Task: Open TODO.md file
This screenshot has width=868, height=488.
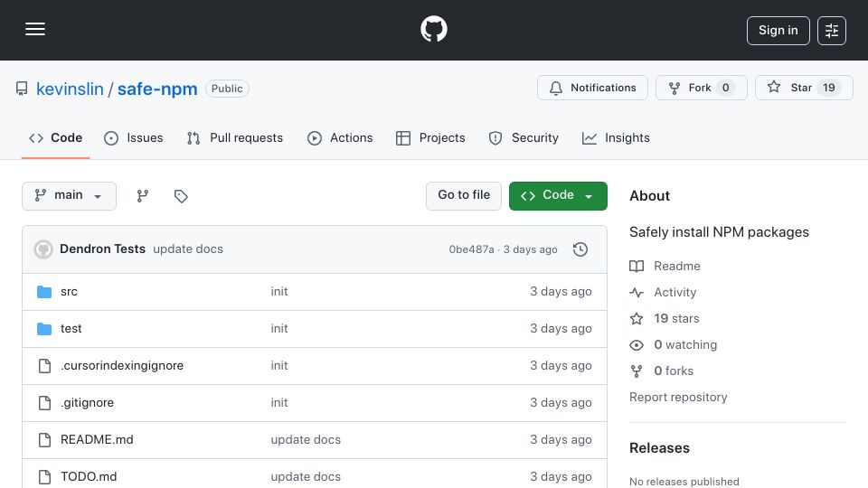Action: coord(89,477)
